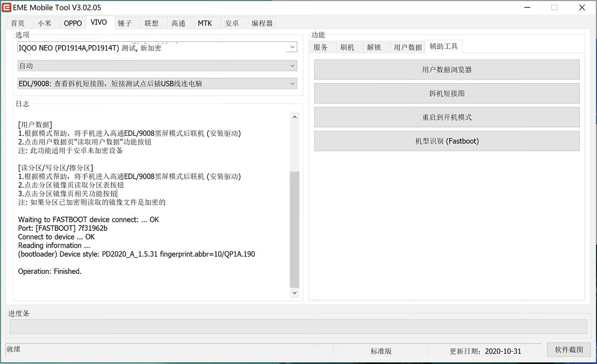Switch to the 用户数据 function tab
597x364 pixels.
point(408,47)
